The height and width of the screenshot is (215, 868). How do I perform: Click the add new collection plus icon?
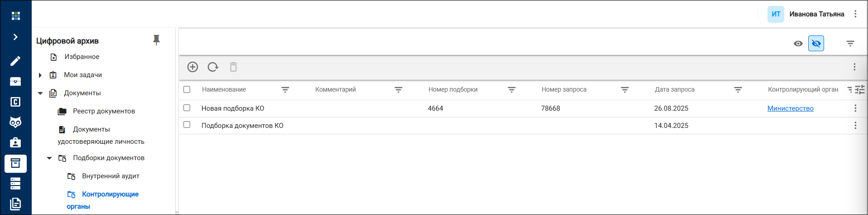pos(192,67)
